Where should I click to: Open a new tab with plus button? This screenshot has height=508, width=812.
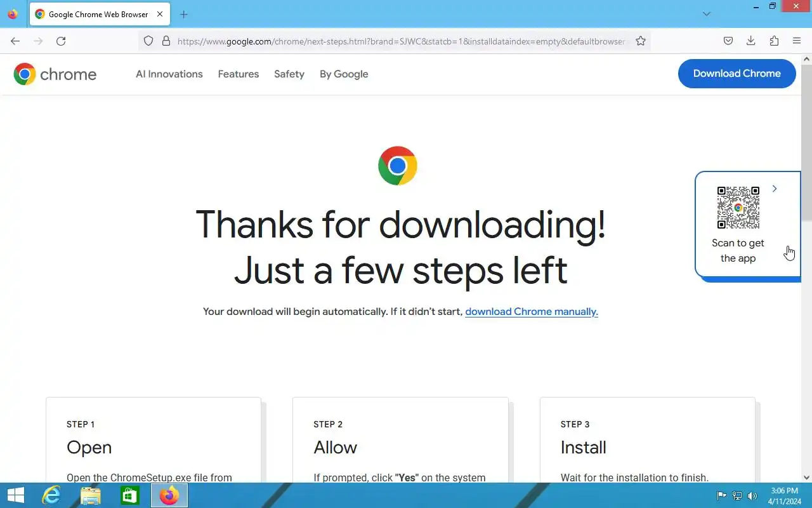pyautogui.click(x=184, y=14)
